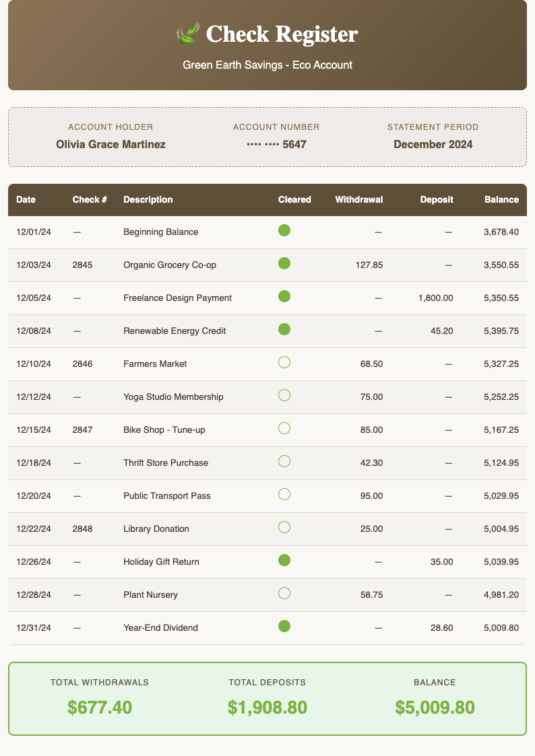
Task: Click the masked account number ending 5647
Action: [276, 144]
